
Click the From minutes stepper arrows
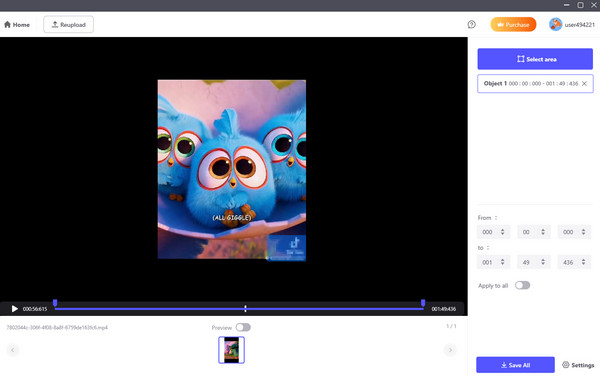click(502, 232)
